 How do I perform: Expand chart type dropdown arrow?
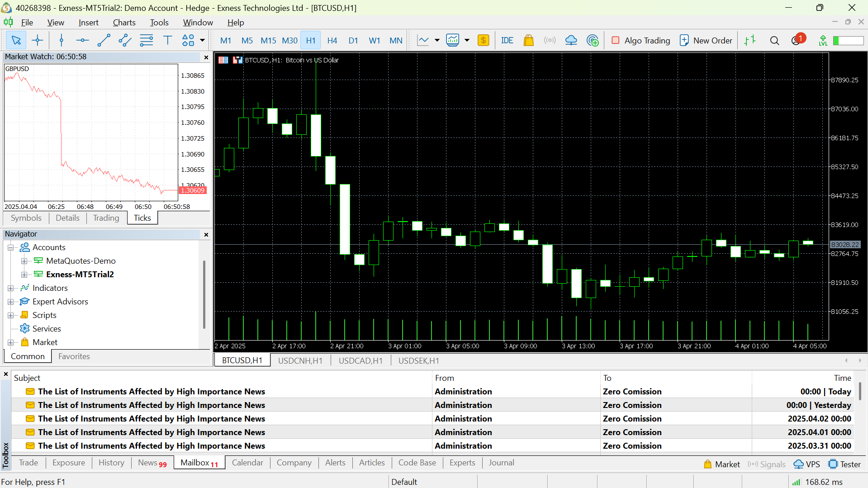437,41
